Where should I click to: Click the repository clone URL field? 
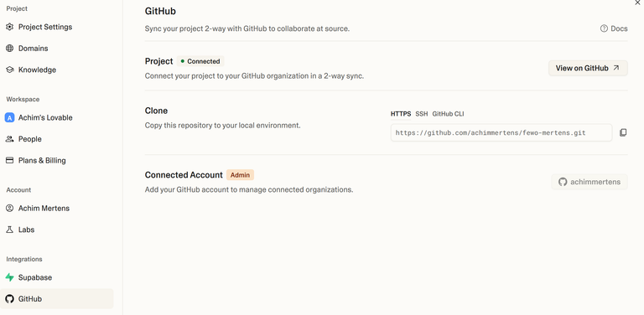click(x=501, y=133)
